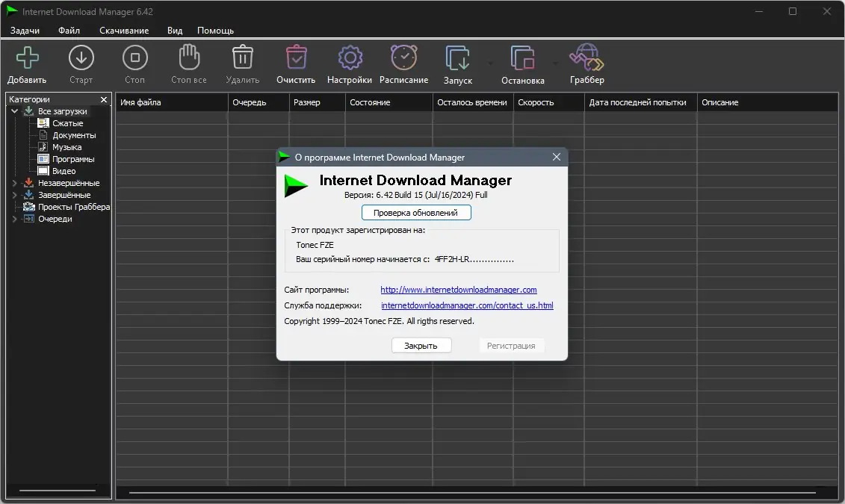The height and width of the screenshot is (504, 845).
Task: Click the Видео category icon
Action: pos(43,171)
